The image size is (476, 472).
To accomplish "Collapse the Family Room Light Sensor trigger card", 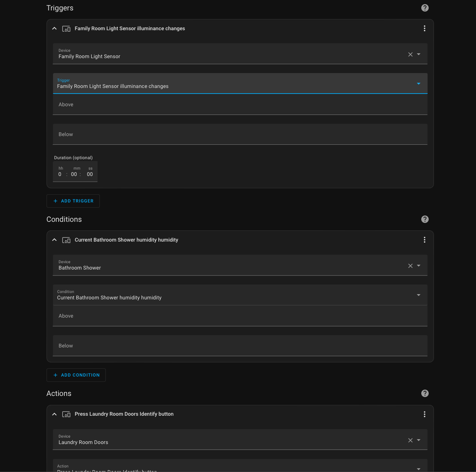I will coord(54,28).
